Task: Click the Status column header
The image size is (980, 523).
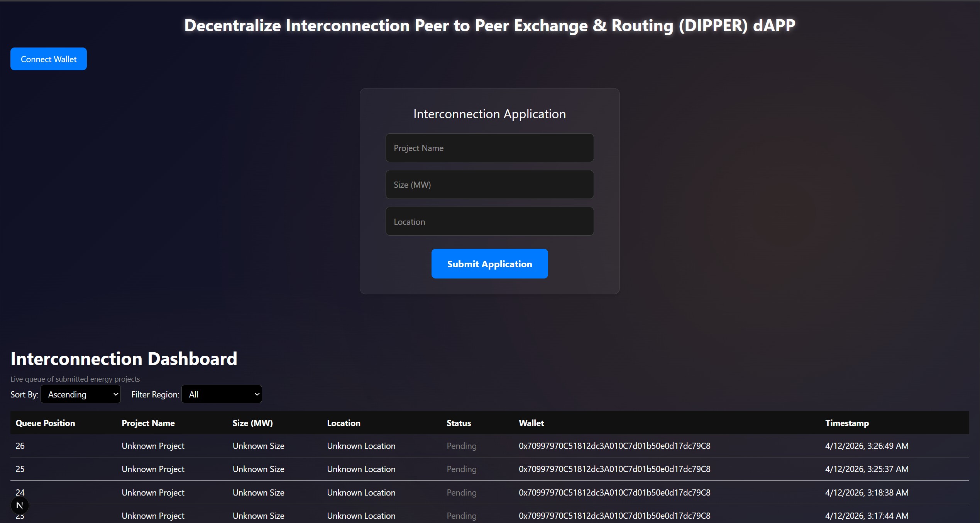Action: [459, 423]
